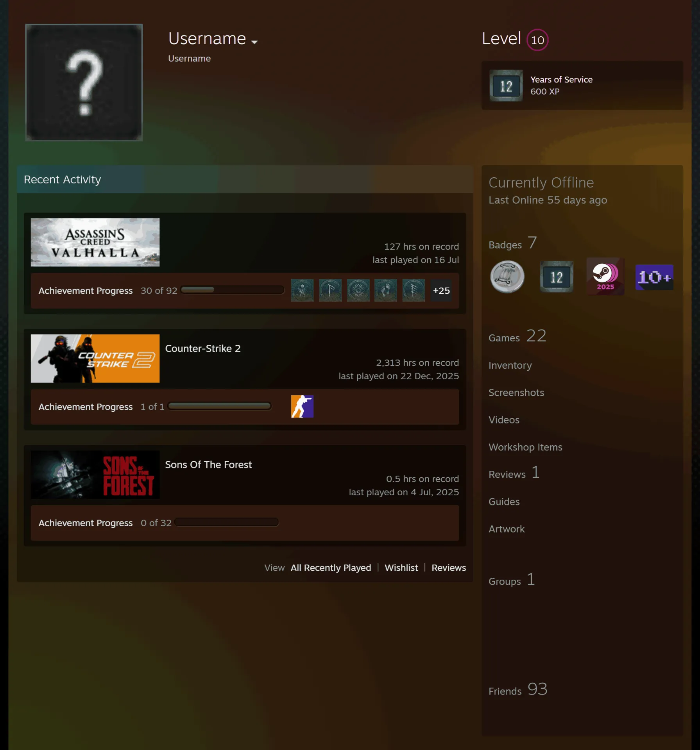This screenshot has width=700, height=750.
Task: Open Counter-Strike 2 game banner image
Action: tap(95, 358)
